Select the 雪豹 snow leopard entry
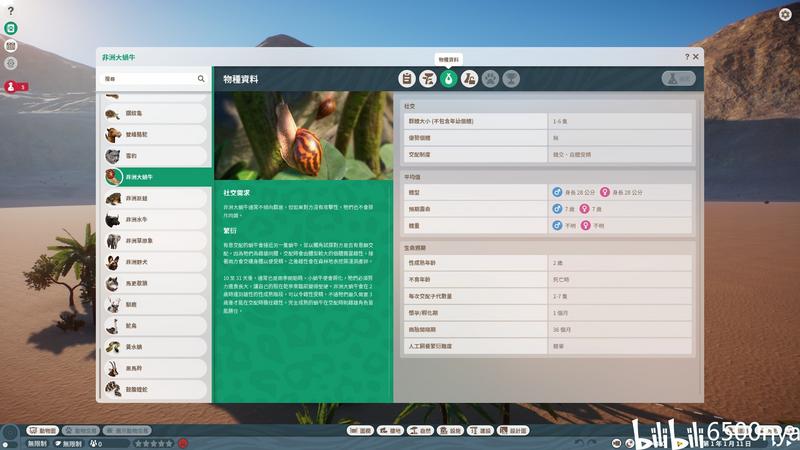The width and height of the screenshot is (800, 450). (156, 156)
